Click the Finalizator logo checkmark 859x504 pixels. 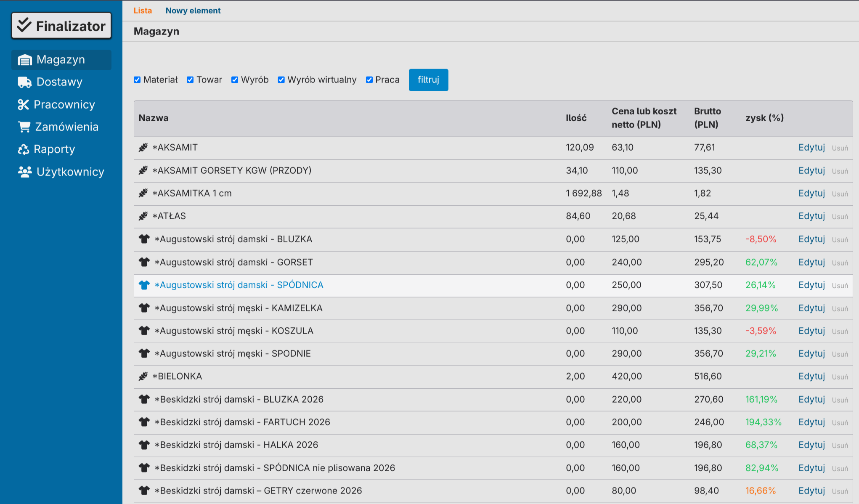pos(24,25)
